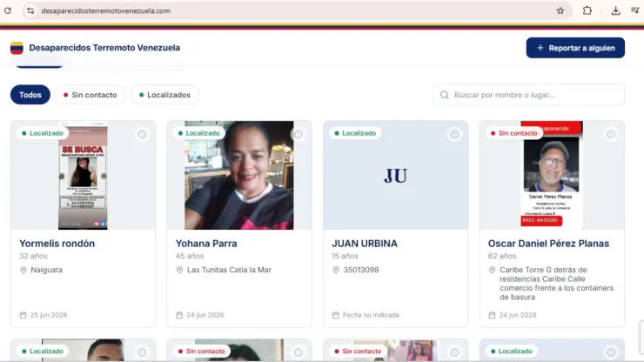Open the browser extensions puzzle icon
Viewport: 644px width, 362px height.
587,10
